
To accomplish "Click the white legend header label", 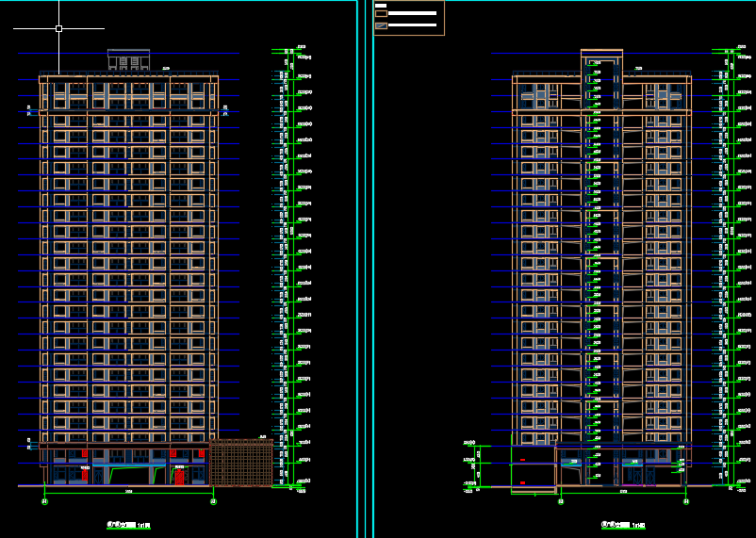I will (x=380, y=5).
